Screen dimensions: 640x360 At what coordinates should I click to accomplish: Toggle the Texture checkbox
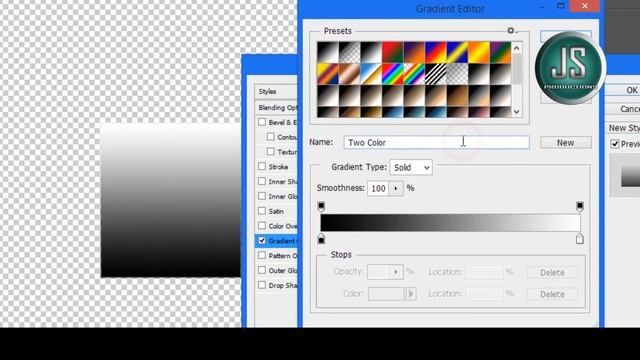coord(271,151)
